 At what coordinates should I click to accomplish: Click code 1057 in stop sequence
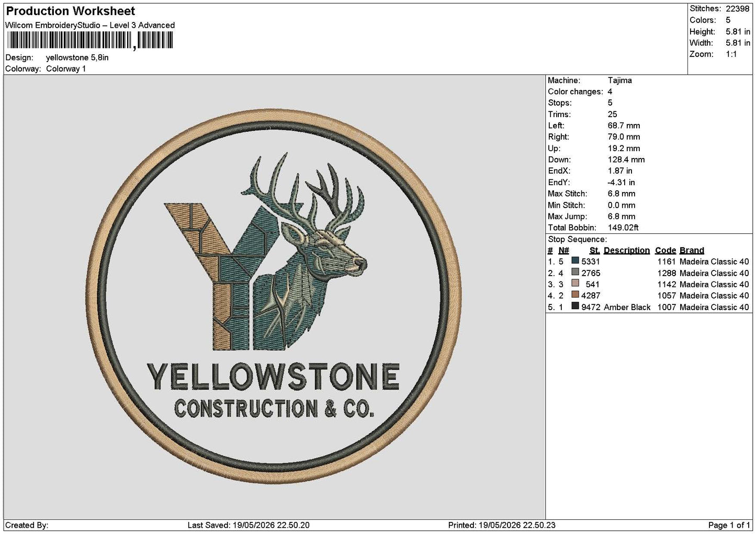[667, 296]
